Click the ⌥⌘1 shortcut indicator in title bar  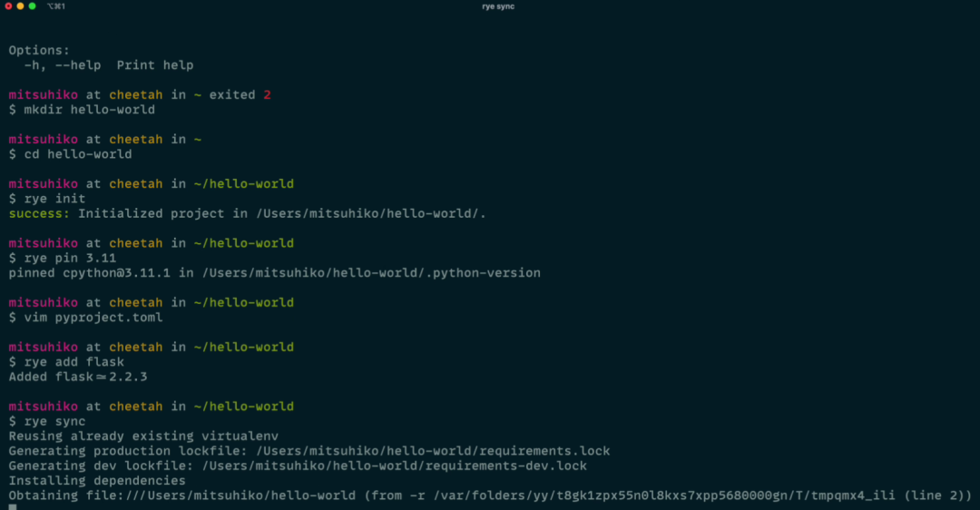tap(56, 6)
